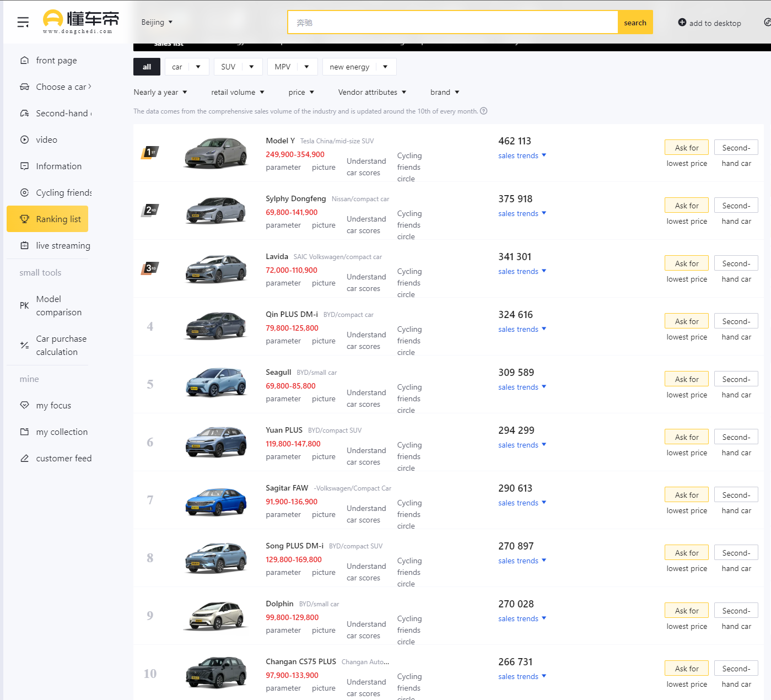Viewport: 771px width, 700px height.
Task: Click the Model Y car thumbnail
Action: pos(215,153)
